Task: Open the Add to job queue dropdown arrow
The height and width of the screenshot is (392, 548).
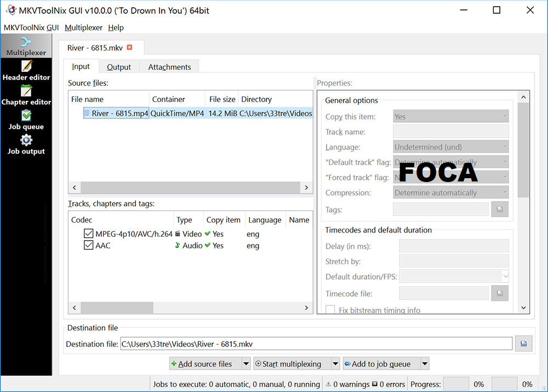Action: [x=425, y=363]
